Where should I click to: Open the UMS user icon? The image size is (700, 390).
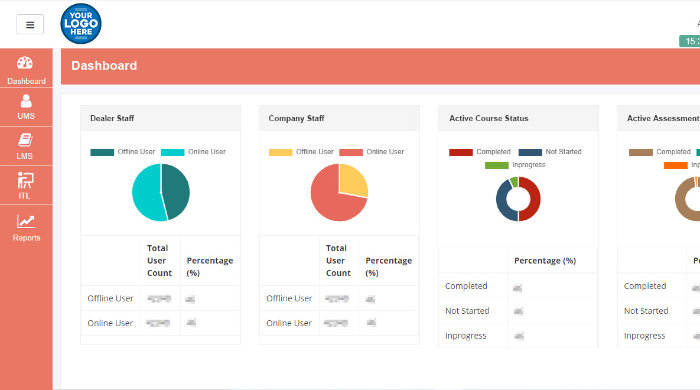pos(26,101)
